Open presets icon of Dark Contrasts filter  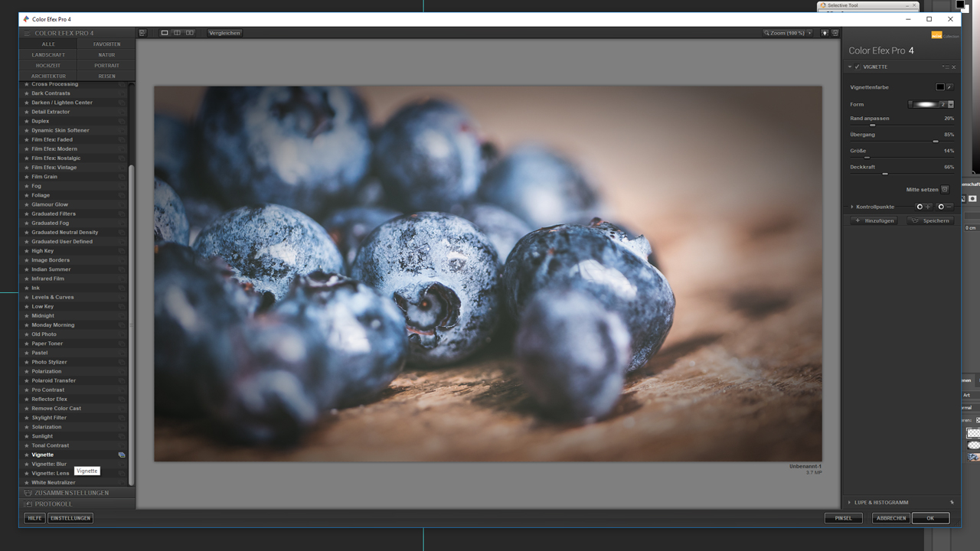point(122,93)
